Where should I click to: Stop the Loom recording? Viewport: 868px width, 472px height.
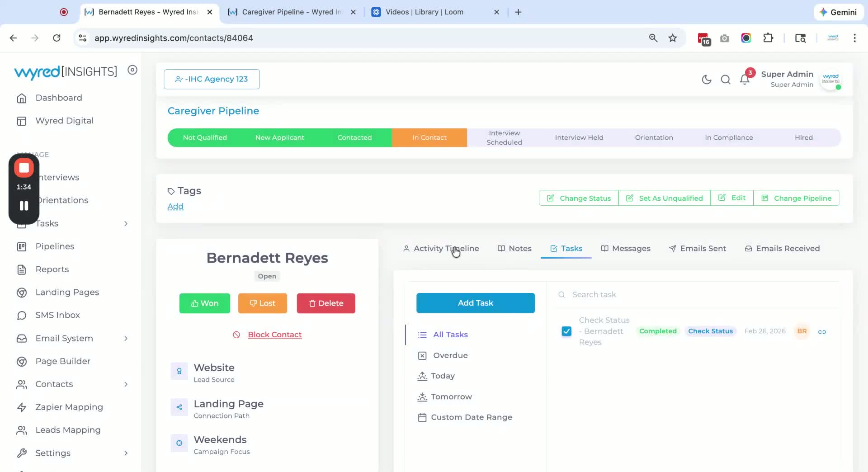point(24,168)
